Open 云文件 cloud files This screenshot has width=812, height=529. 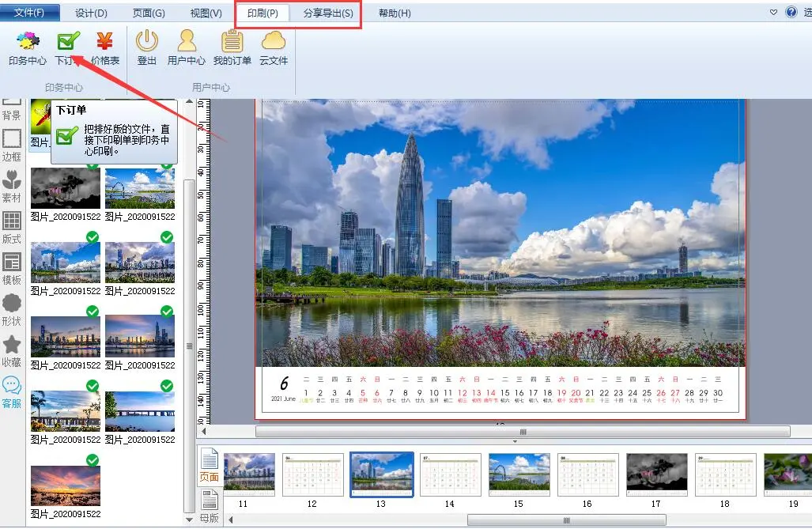(x=274, y=46)
